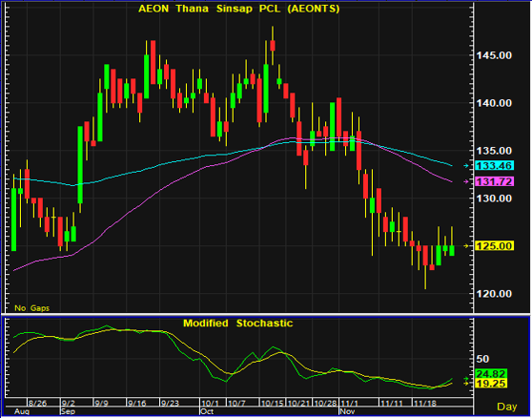The image size is (532, 418).
Task: Click the yellow 19.25 stochastic value label
Action: 491,384
